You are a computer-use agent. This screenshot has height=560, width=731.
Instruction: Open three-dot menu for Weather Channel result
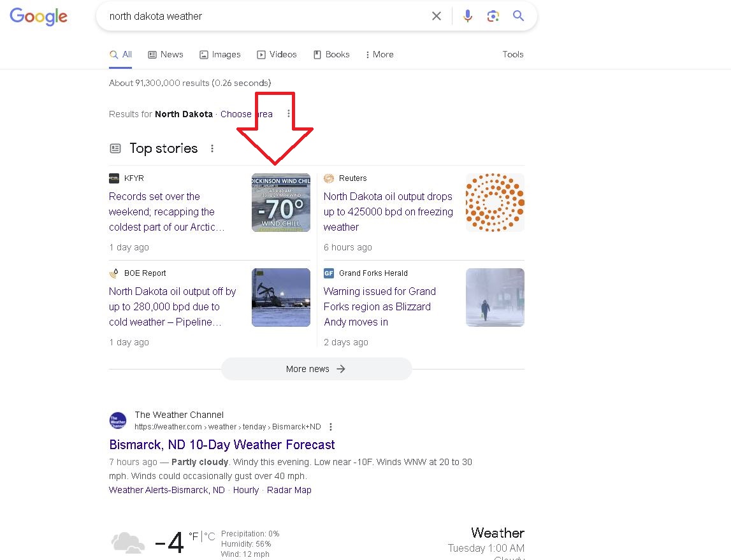point(331,427)
